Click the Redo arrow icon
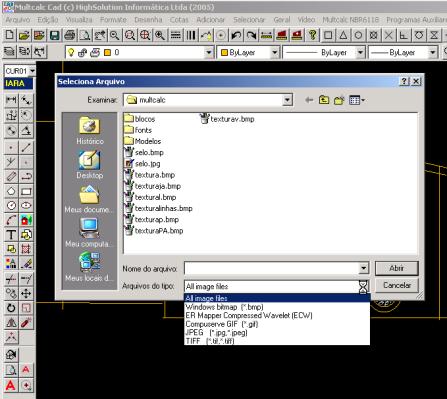 [251, 35]
